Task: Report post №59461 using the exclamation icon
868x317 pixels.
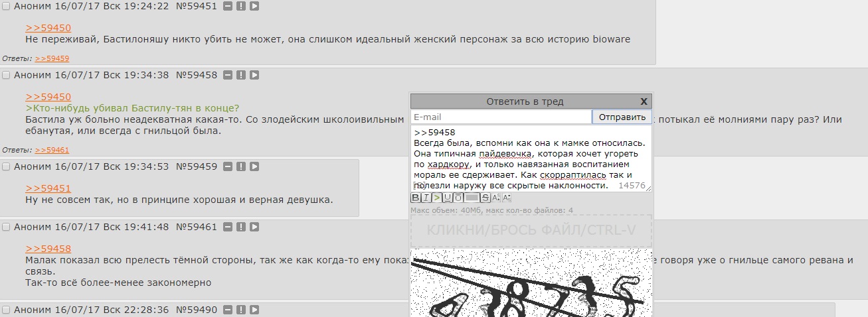Action: [241, 227]
